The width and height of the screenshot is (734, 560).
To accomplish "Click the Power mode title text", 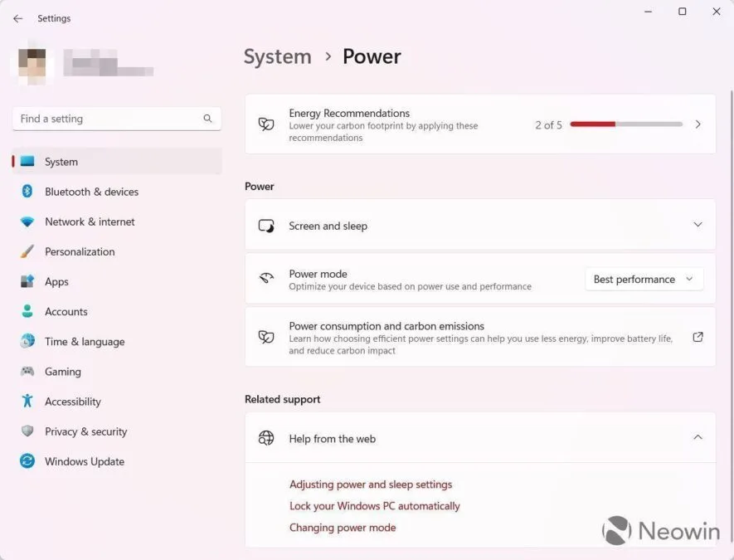I will coord(318,274).
